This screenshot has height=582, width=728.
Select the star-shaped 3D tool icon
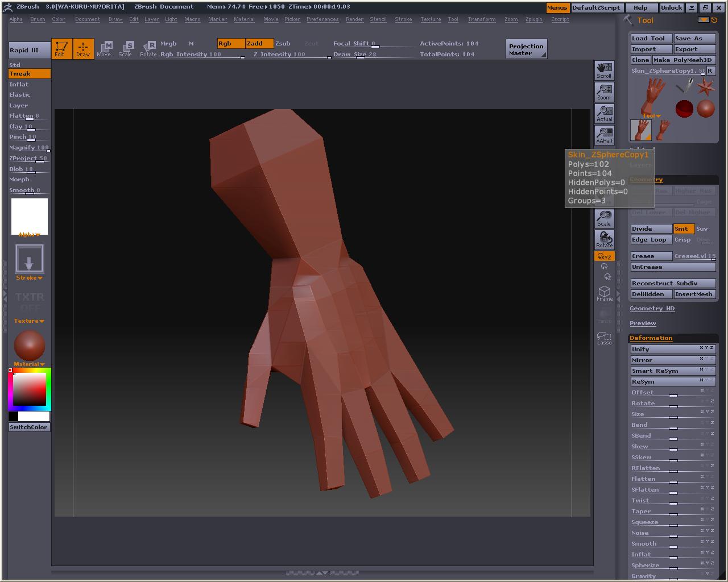click(x=706, y=86)
